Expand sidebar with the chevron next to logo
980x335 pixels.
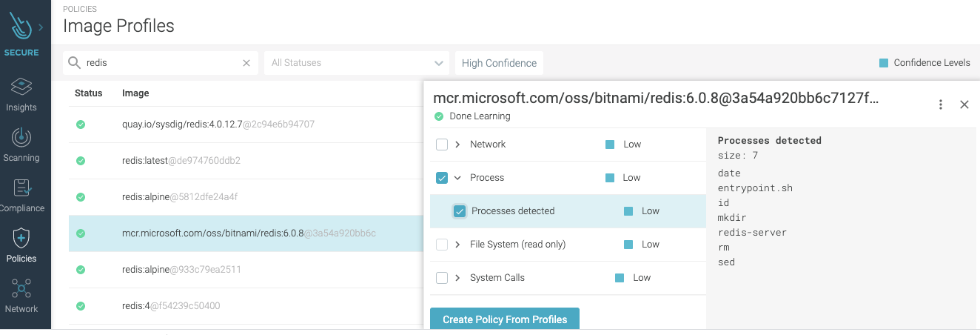pyautogui.click(x=41, y=27)
